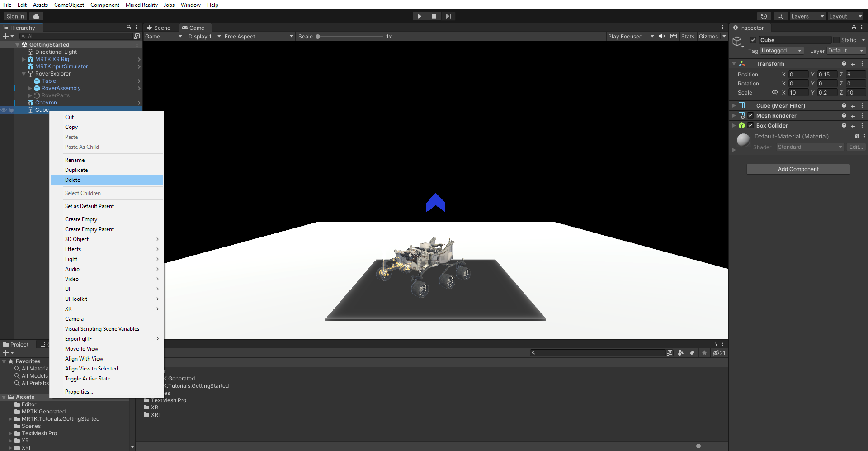Viewport: 868px width, 451px height.
Task: Click the Position Y input field
Action: click(x=826, y=75)
